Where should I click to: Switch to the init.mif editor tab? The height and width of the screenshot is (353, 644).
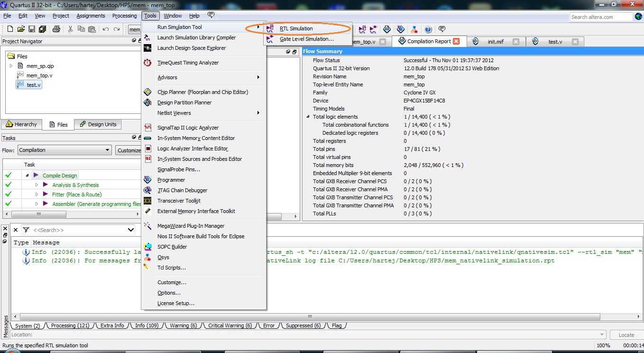pos(496,42)
